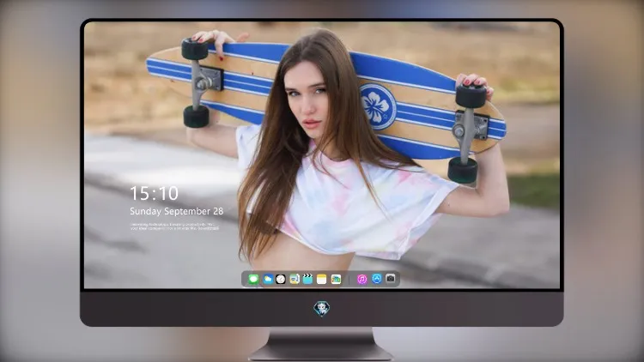This screenshot has height=362, width=644.
Task: Click the 15:10 clock widget
Action: (x=154, y=193)
